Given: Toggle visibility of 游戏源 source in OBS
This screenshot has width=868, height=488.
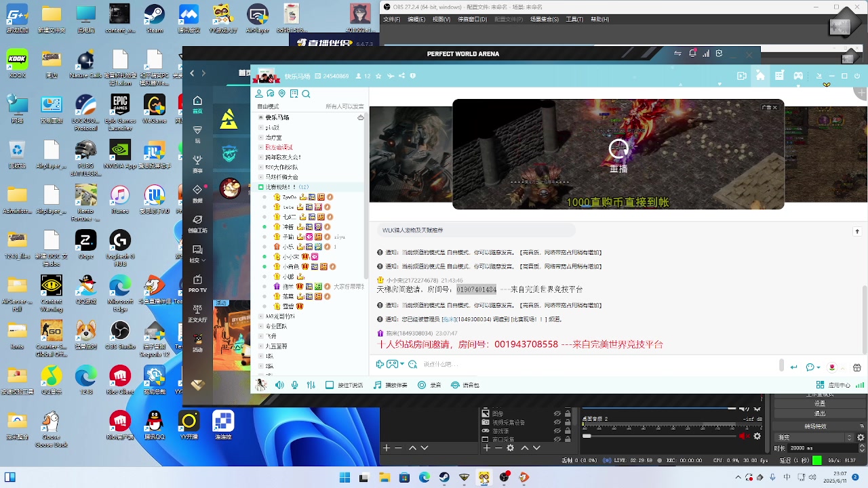Looking at the screenshot, I should pyautogui.click(x=557, y=430).
